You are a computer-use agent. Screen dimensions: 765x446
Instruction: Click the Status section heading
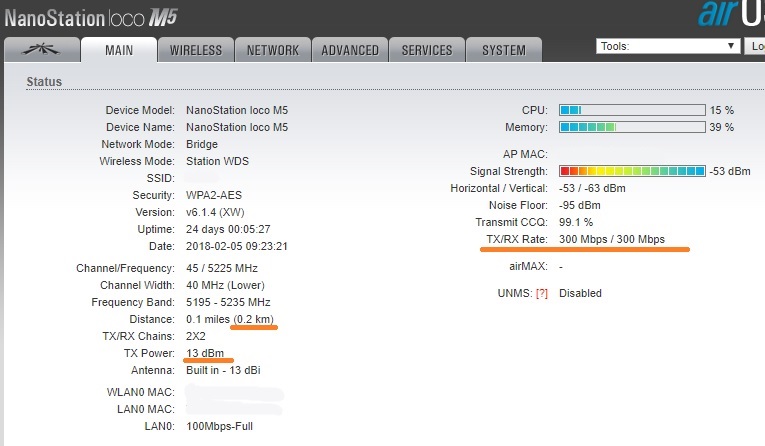click(x=44, y=81)
